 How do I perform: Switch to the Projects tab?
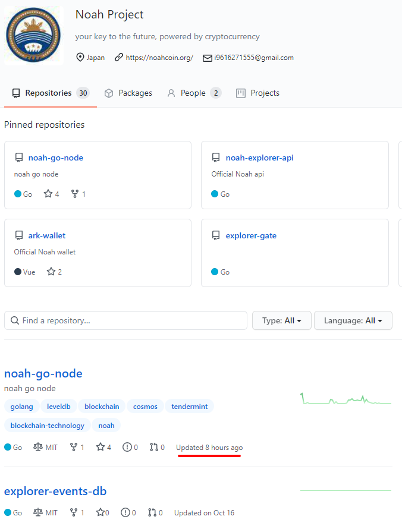tap(257, 93)
